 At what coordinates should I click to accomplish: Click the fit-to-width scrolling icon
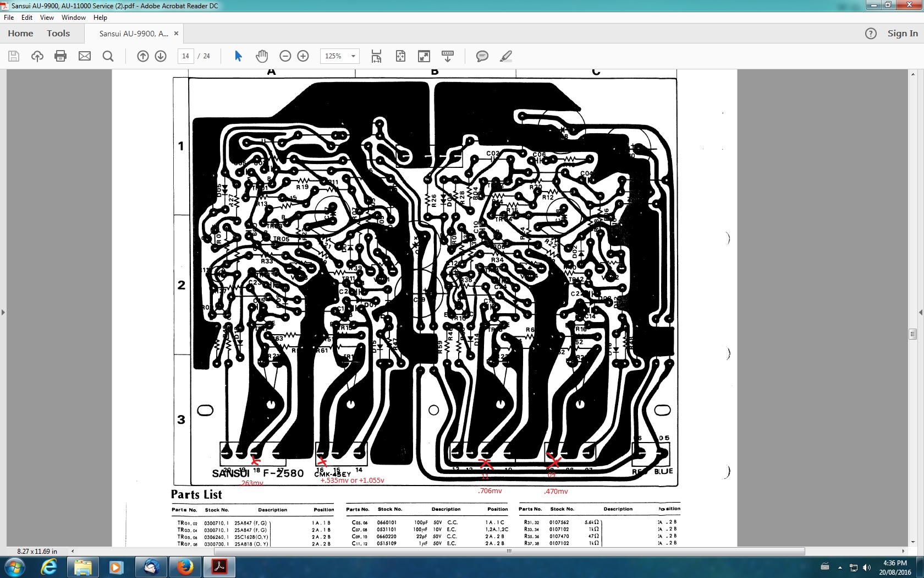376,56
